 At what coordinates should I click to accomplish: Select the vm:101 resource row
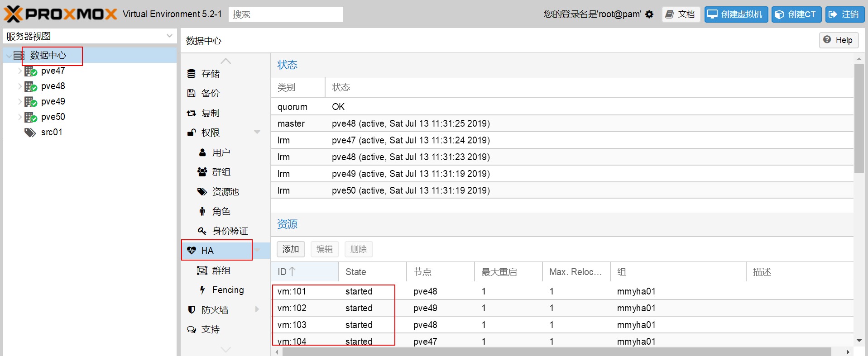tap(562, 291)
